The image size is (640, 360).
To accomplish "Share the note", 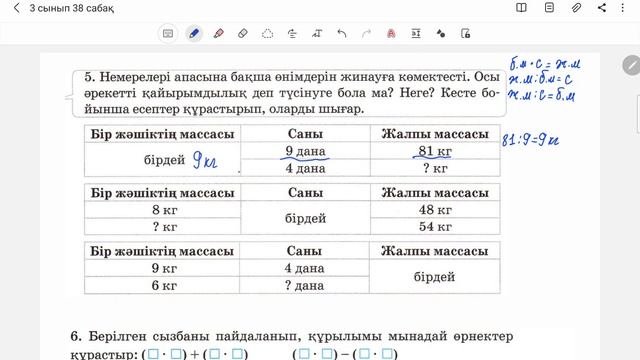I will point(602,8).
